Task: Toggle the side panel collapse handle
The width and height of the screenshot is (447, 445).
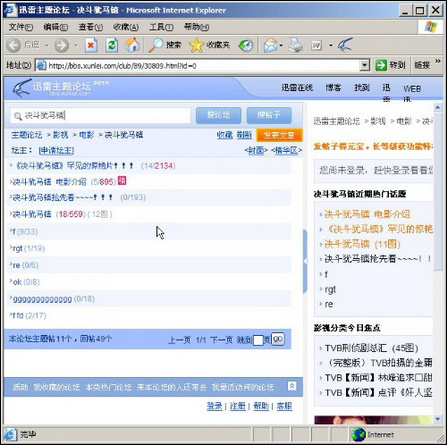Action: pyautogui.click(x=305, y=261)
